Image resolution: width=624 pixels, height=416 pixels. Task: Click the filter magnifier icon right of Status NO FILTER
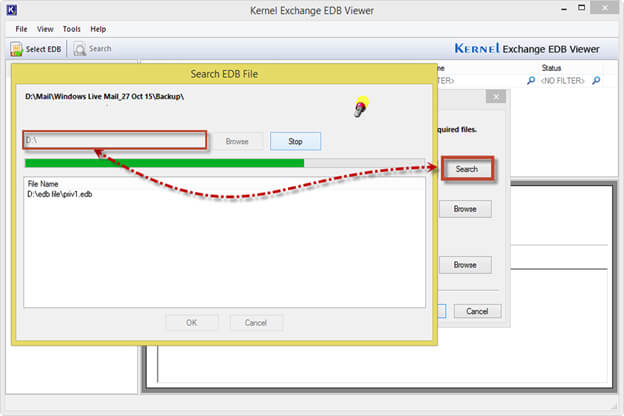click(x=596, y=81)
